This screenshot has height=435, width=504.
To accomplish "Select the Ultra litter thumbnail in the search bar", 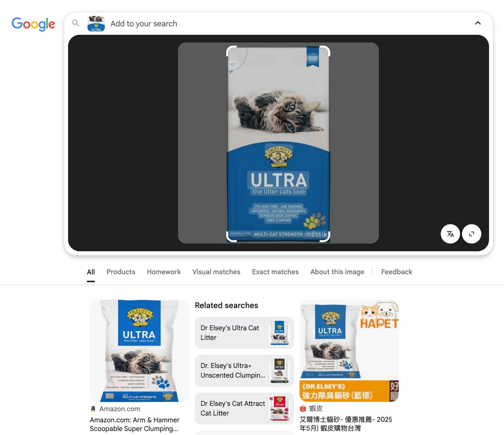I will (95, 23).
